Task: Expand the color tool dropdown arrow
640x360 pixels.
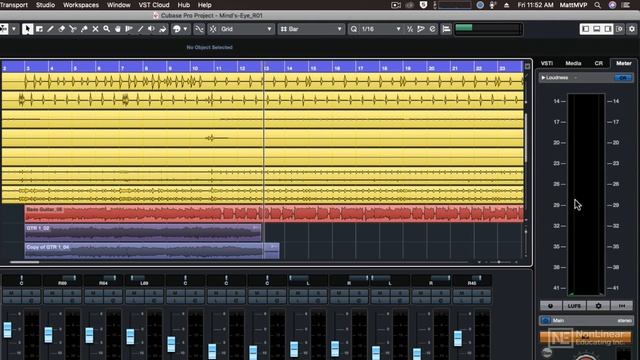Action: pos(186,29)
